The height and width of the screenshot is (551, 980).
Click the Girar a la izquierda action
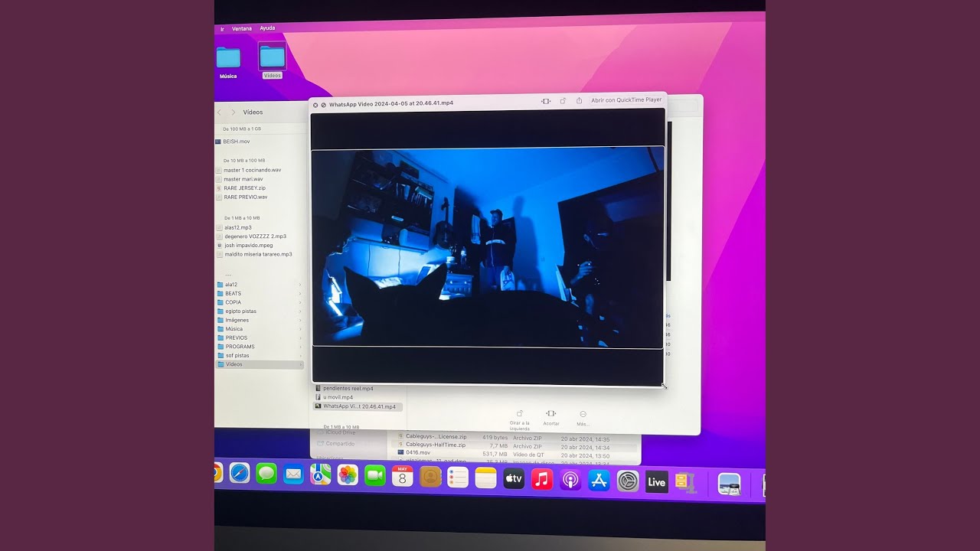click(x=520, y=419)
